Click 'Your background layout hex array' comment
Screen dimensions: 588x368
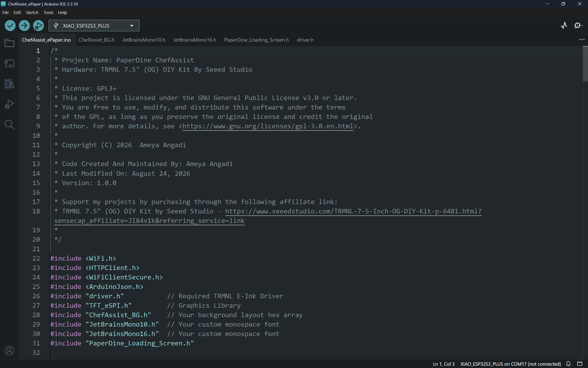pyautogui.click(x=241, y=315)
